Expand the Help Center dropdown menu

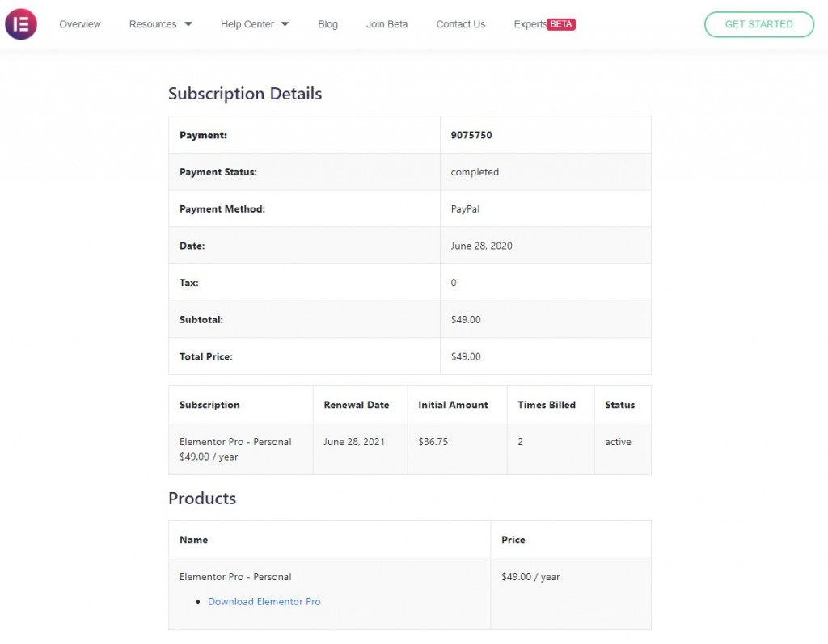tap(247, 24)
